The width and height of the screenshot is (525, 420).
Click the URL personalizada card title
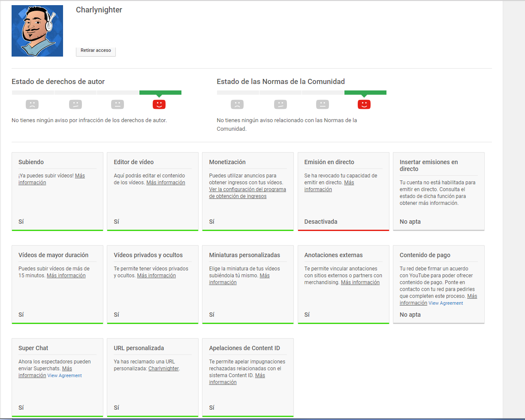click(x=139, y=348)
